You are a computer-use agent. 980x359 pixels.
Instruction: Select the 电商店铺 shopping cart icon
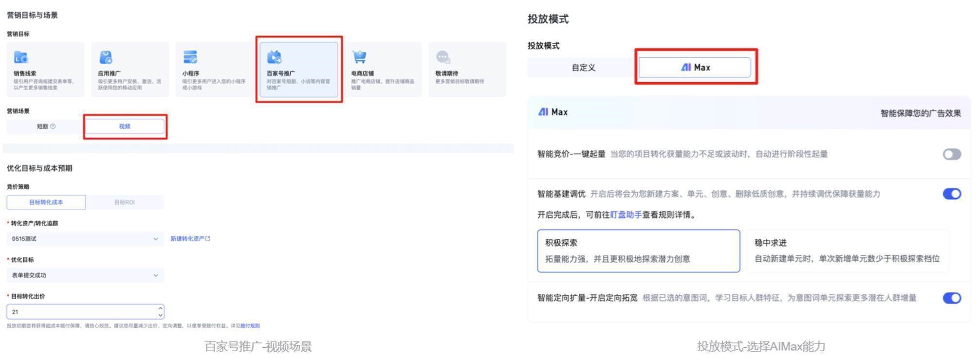[x=359, y=57]
